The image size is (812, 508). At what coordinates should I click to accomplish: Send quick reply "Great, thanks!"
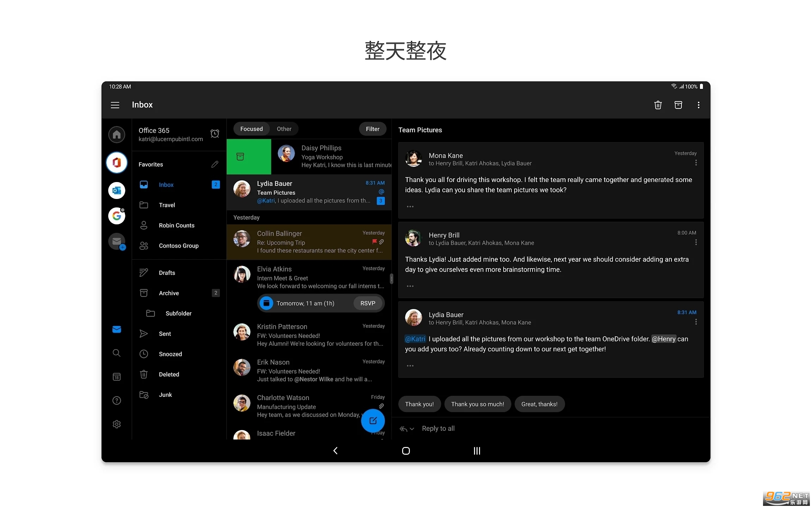coord(539,404)
